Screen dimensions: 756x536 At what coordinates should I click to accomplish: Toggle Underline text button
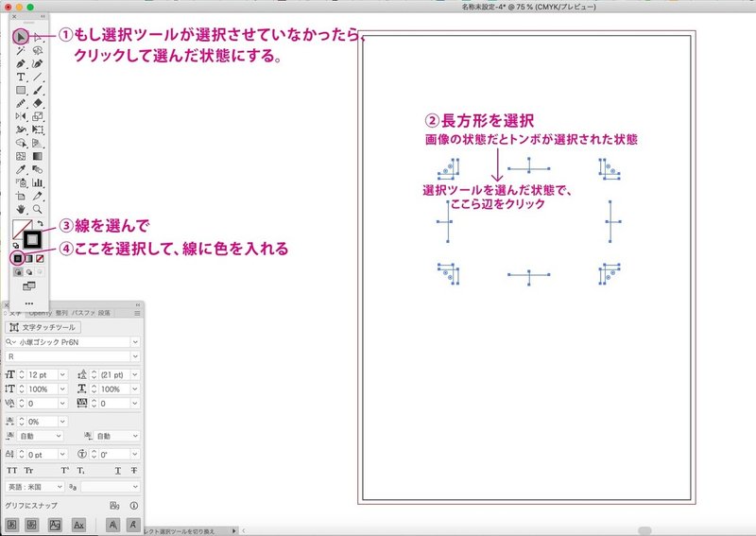117,471
